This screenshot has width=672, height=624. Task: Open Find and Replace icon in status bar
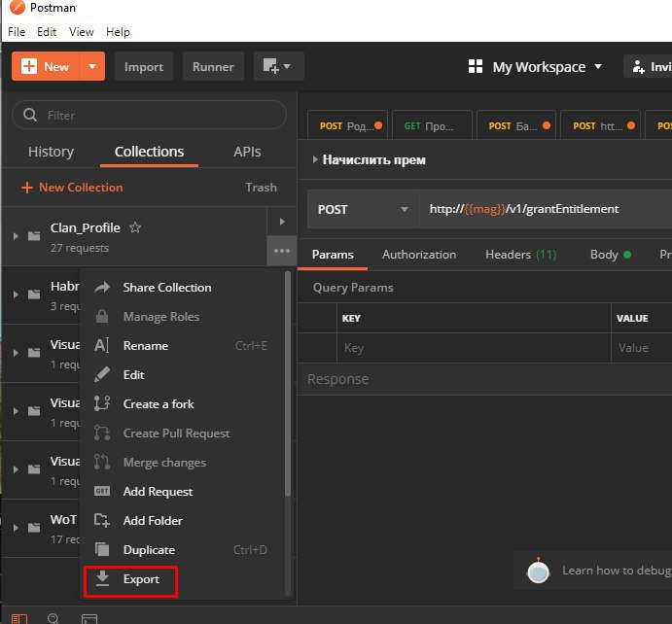53,618
